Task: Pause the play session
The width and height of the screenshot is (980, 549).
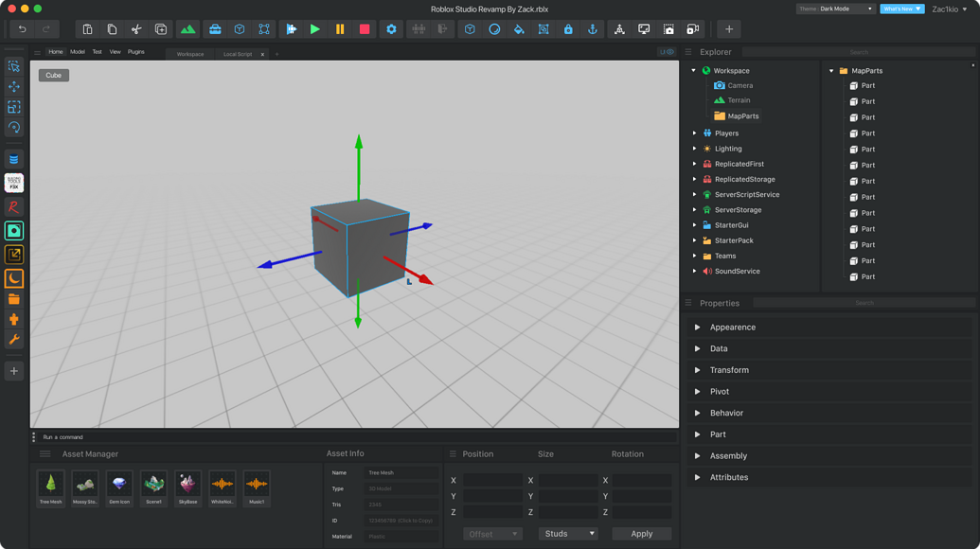Action: pyautogui.click(x=339, y=29)
